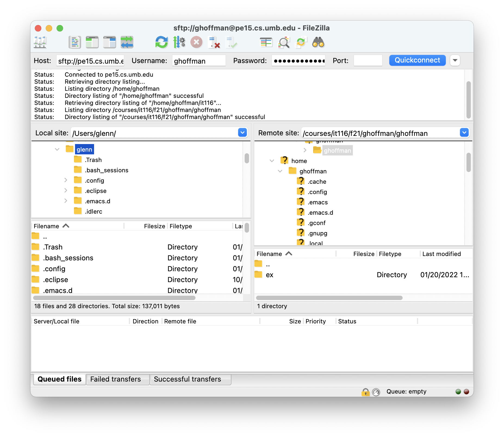Toggle directory comparison icon
Viewport: 504px width, 437px height.
tap(284, 42)
